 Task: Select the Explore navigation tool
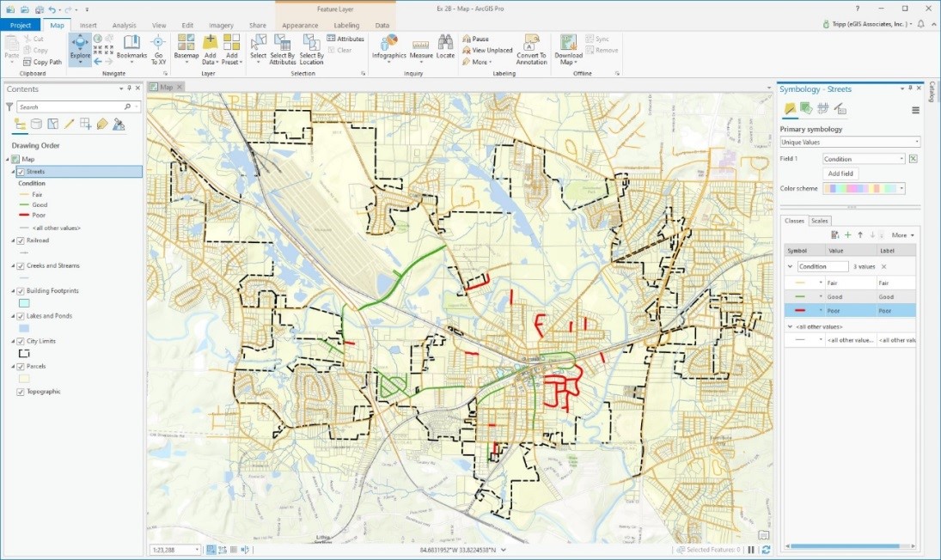click(x=80, y=48)
